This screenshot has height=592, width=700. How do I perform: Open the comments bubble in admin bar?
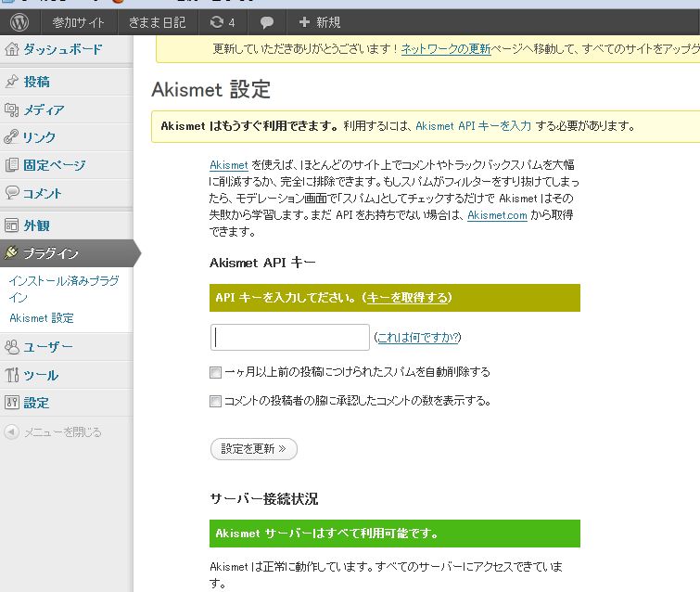coord(266,22)
